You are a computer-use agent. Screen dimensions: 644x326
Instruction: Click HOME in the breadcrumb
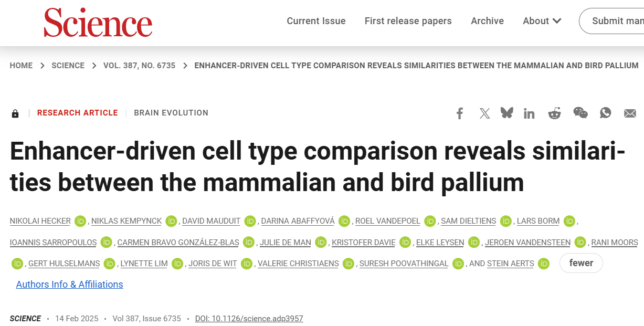point(21,66)
